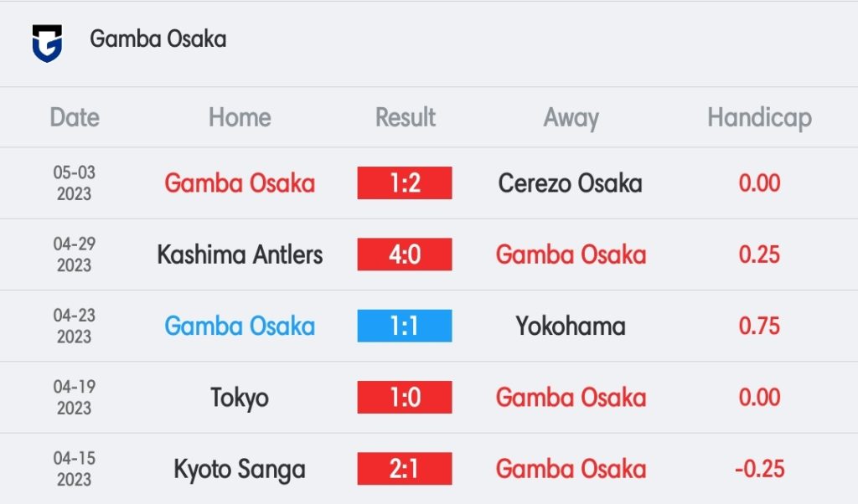Open Yokohama away team link
858x504 pixels.
click(571, 327)
